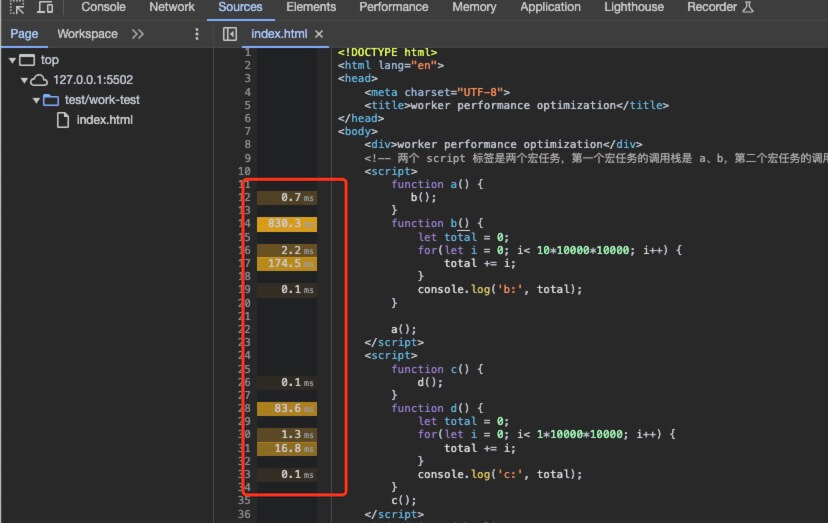This screenshot has height=523, width=828.
Task: Click the inspect element picker icon
Action: point(17,7)
